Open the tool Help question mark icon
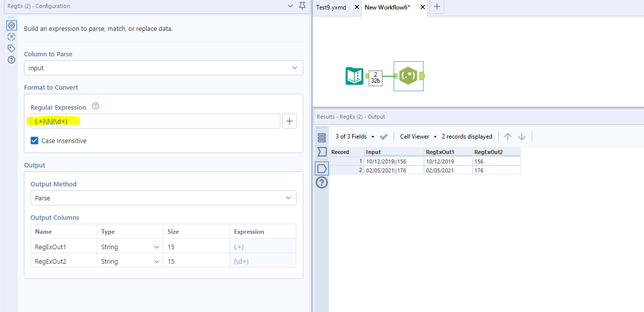The image size is (644, 312). click(11, 60)
